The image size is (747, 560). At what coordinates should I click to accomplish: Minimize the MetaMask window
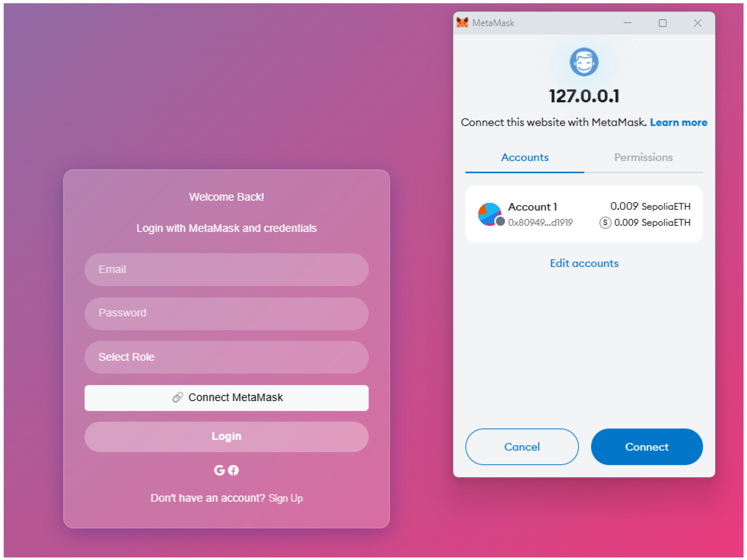[x=627, y=23]
